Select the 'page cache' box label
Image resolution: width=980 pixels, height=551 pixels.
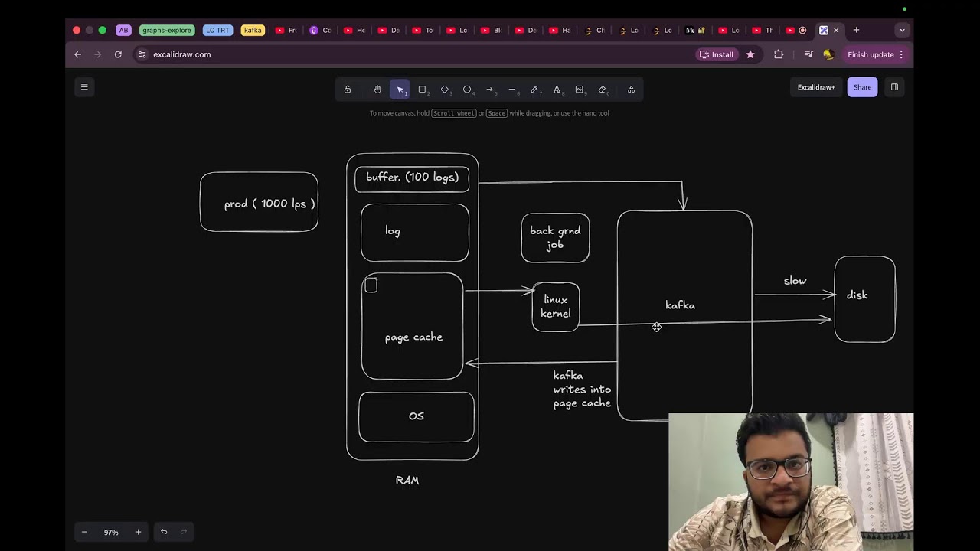click(413, 337)
